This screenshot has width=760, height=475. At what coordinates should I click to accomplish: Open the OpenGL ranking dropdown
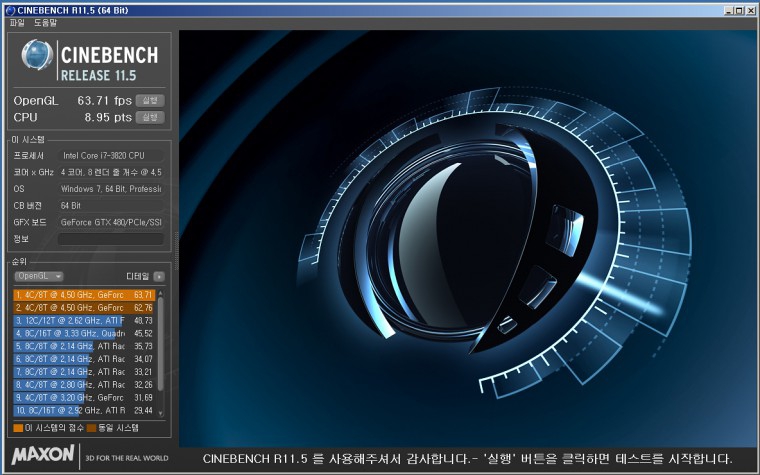tap(39, 276)
